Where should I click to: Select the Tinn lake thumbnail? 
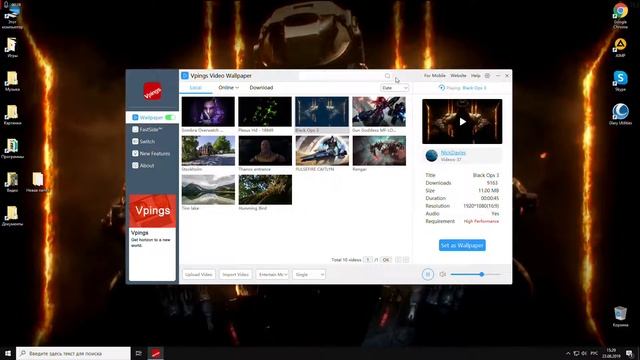208,190
